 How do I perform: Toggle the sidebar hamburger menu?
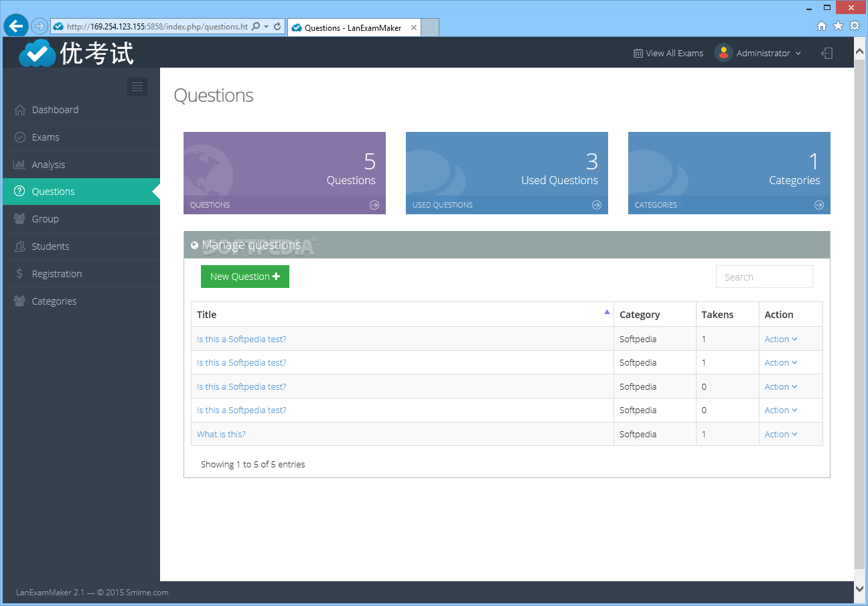pos(137,86)
